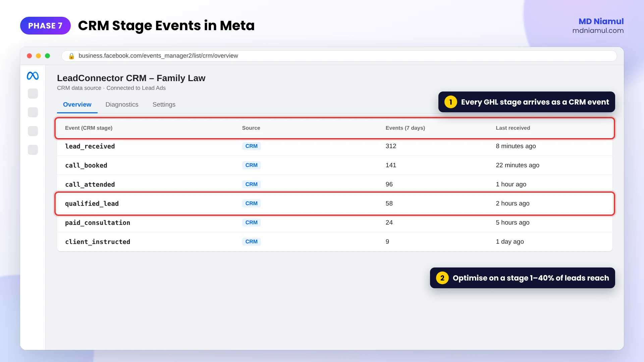Screen dimensions: 644x362
Task: Select the call_booked event name
Action: (86, 165)
